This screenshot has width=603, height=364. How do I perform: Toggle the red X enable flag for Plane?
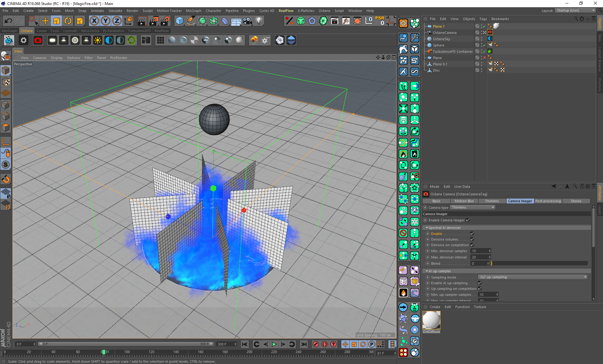click(x=485, y=58)
